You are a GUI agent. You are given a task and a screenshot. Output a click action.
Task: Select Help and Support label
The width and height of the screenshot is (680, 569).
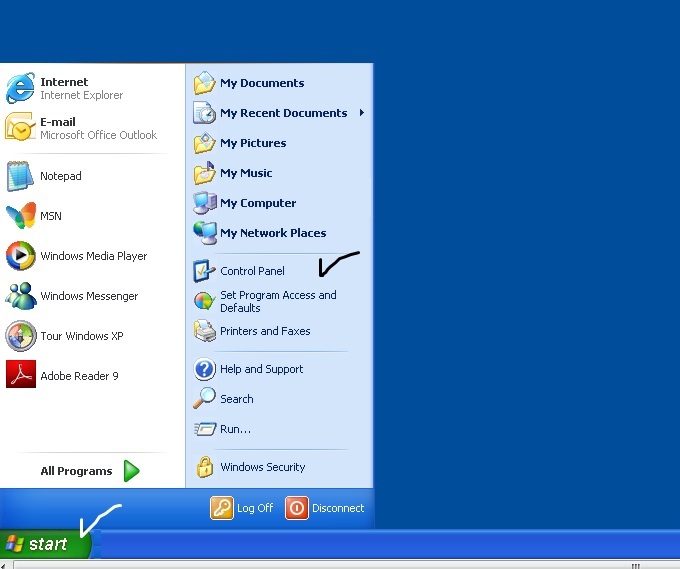click(262, 369)
